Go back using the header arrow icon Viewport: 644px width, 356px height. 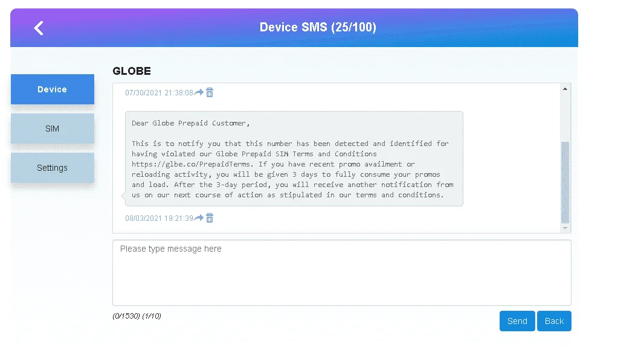(x=39, y=28)
